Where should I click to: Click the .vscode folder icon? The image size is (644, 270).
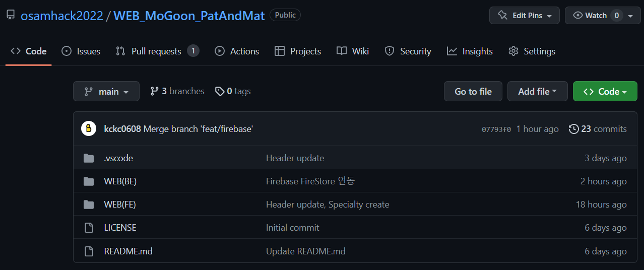pos(89,158)
